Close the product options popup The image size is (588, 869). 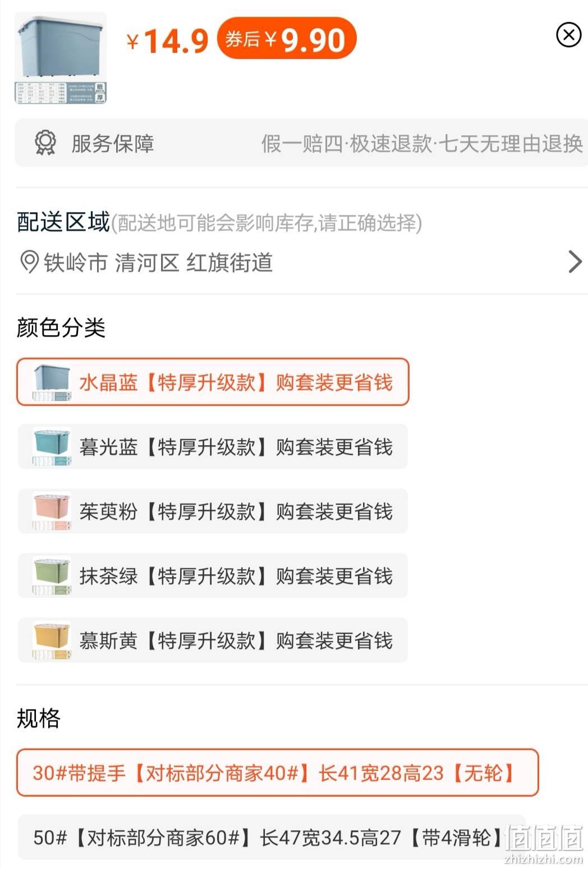[568, 35]
